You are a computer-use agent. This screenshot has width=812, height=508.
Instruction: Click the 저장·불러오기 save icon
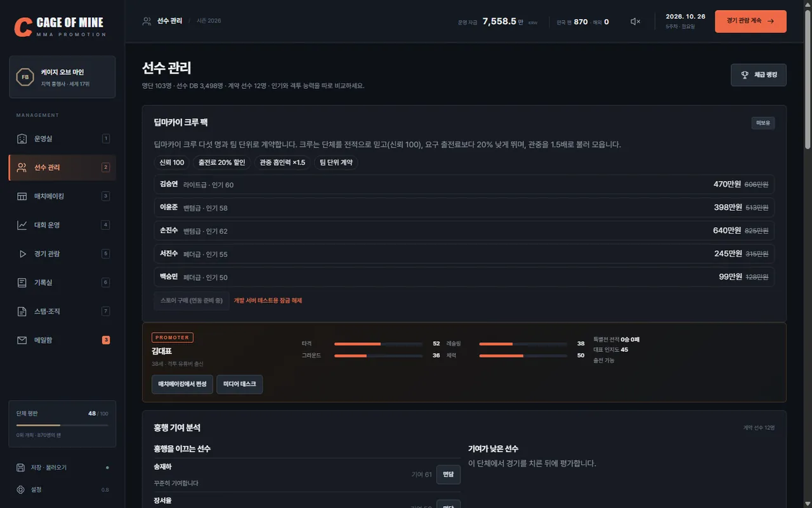coord(20,467)
